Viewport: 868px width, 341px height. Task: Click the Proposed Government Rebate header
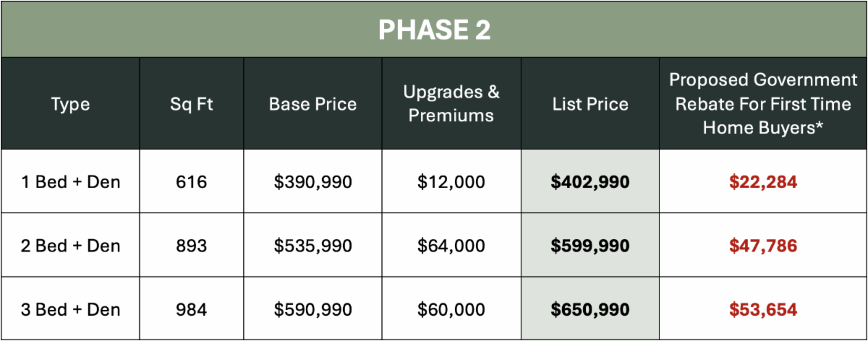[x=762, y=104]
